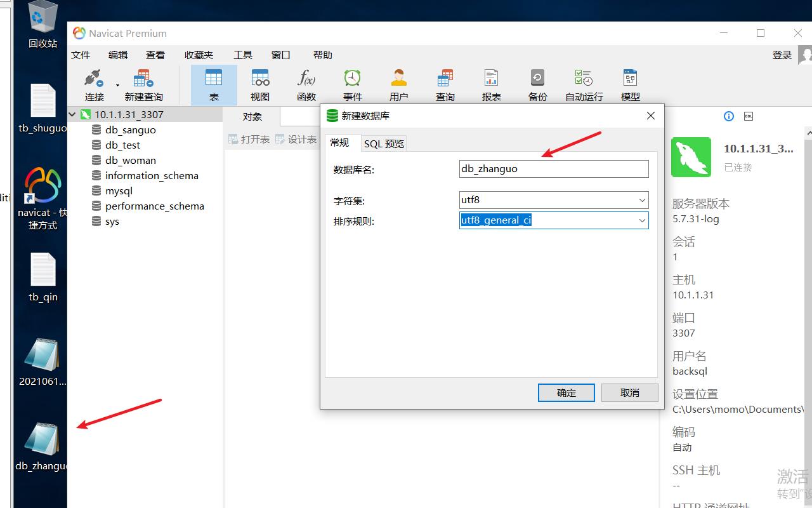The width and height of the screenshot is (812, 508).
Task: Select the mysql database
Action: pos(119,190)
